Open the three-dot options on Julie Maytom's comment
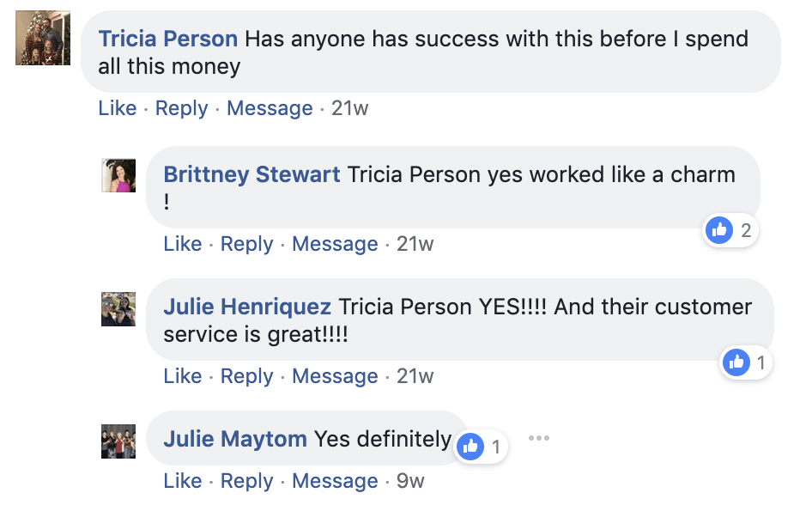Viewport: 812px width, 505px height. pos(538,438)
